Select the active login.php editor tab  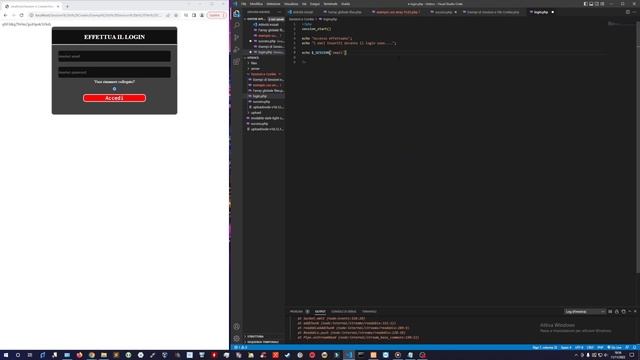coord(541,12)
